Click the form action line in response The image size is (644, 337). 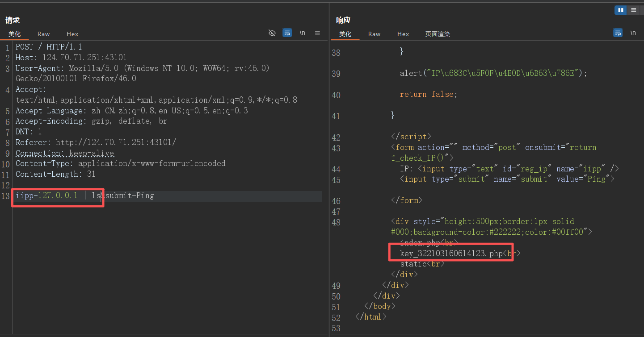point(494,153)
